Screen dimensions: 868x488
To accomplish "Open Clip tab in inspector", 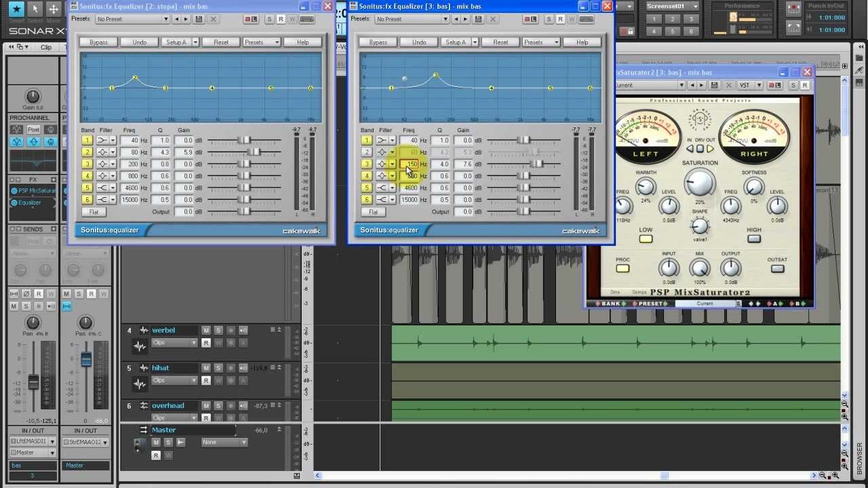I will [46, 47].
